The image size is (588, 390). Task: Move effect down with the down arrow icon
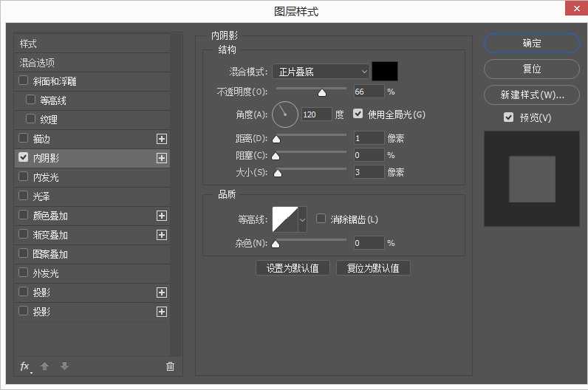click(64, 366)
